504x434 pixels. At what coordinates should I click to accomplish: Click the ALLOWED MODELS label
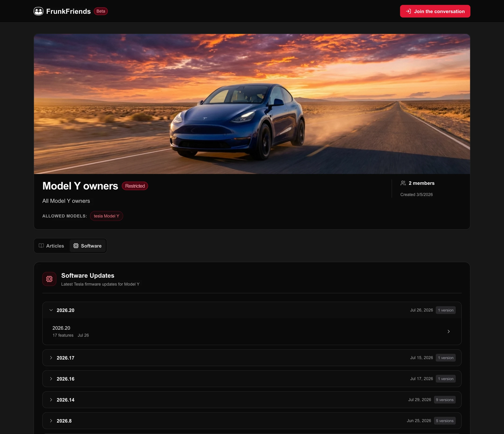coord(64,216)
